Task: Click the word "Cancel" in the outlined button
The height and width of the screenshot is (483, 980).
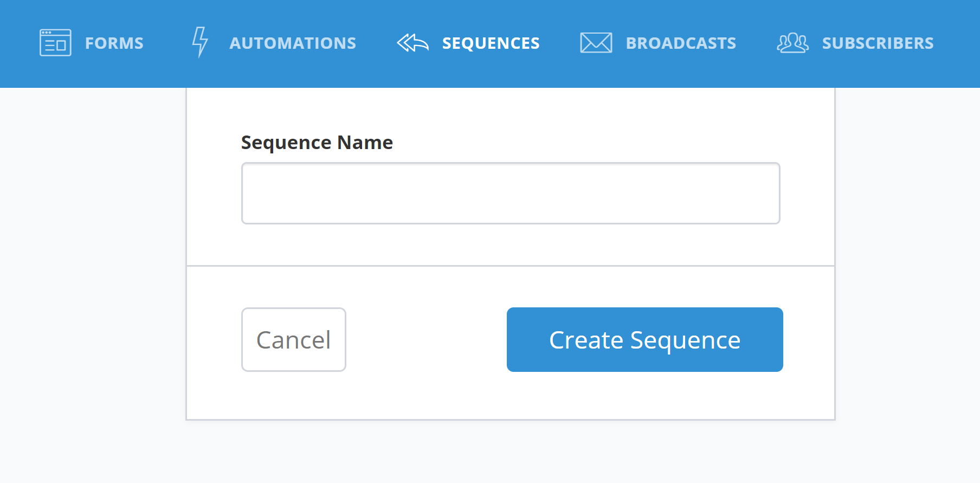Action: pyautogui.click(x=294, y=340)
